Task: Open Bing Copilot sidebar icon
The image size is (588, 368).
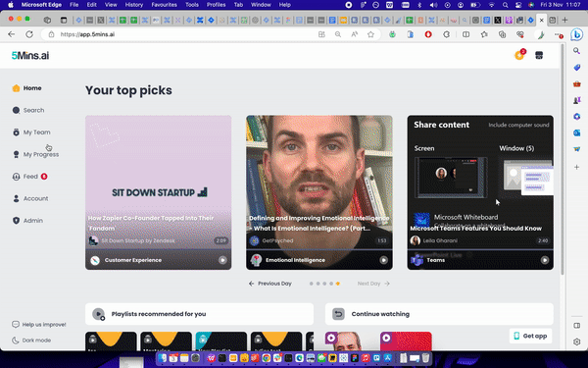Action: tap(577, 34)
